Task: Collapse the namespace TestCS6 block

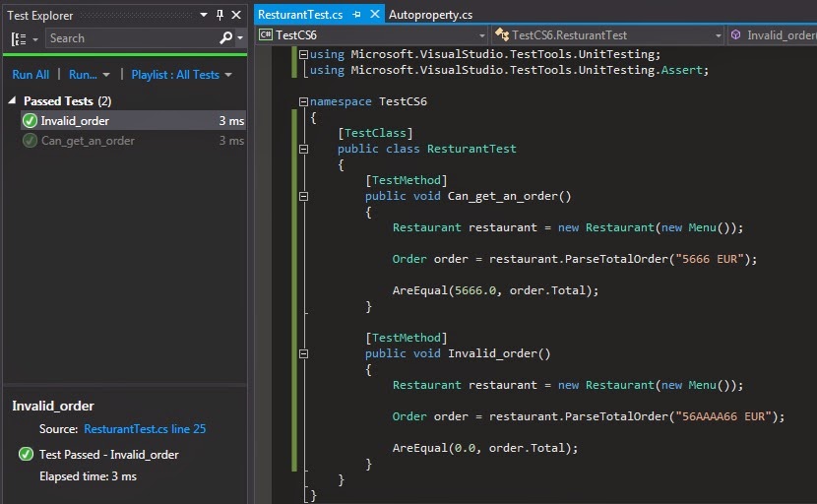Action: (304, 101)
